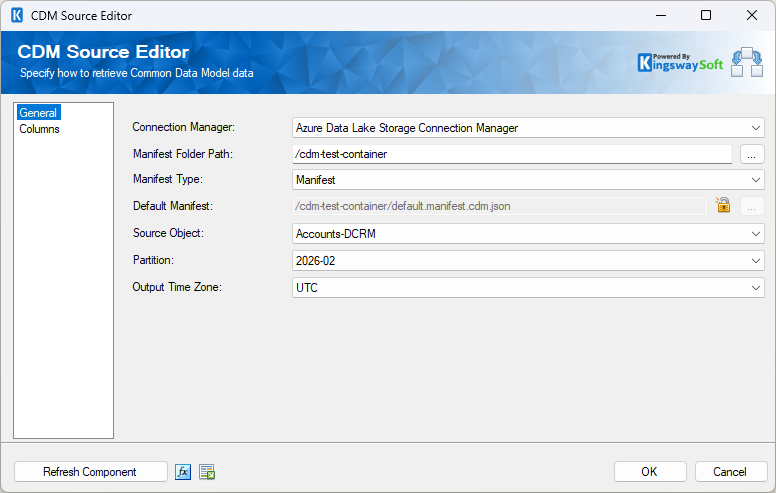Open the documentation grid icon beside fx
This screenshot has height=493, width=776.
[207, 472]
